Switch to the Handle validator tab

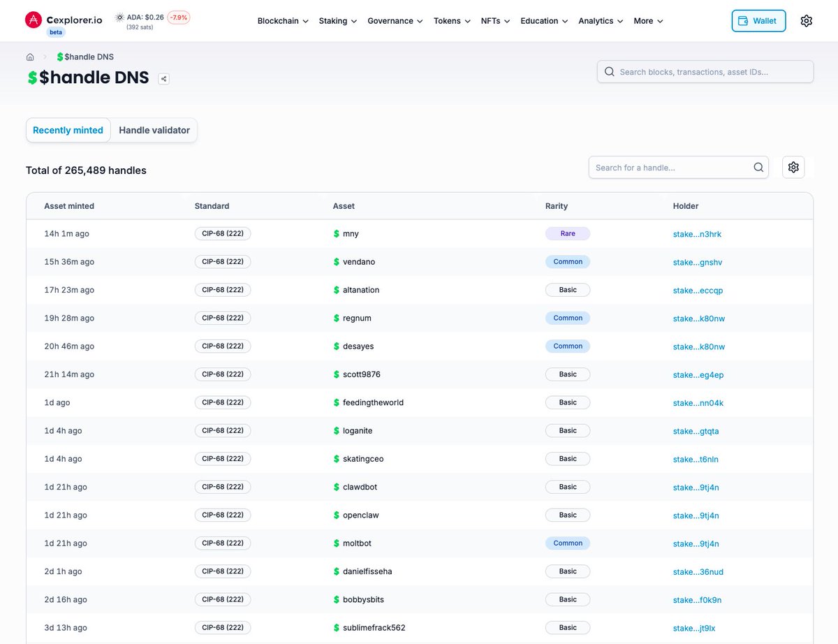point(154,130)
